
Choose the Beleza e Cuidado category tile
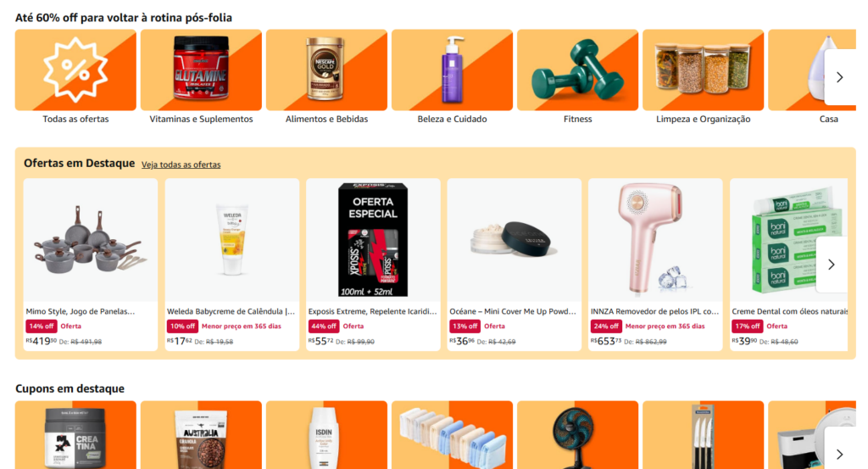click(452, 70)
